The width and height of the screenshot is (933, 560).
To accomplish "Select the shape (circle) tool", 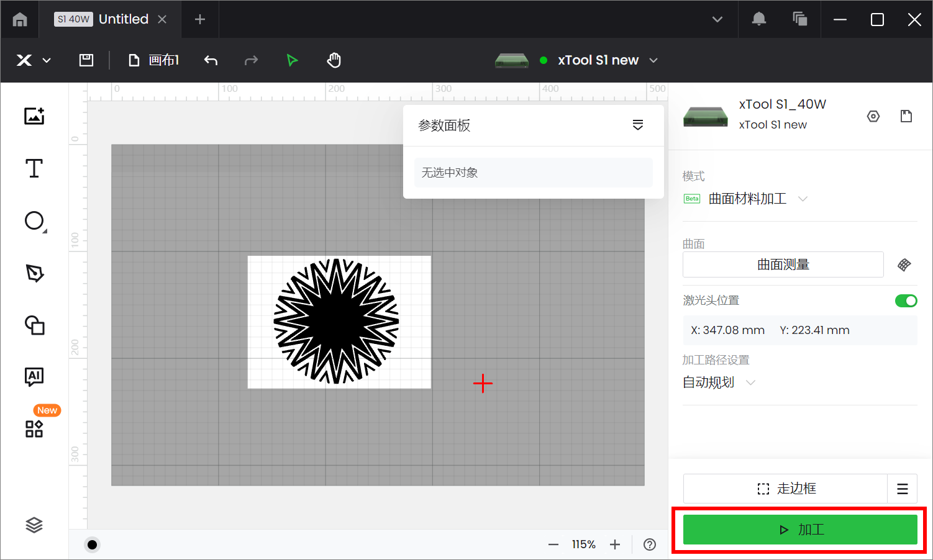I will [x=34, y=221].
